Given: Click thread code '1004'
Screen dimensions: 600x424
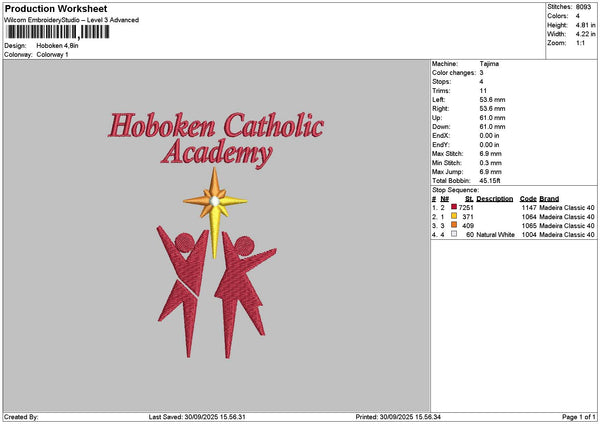Looking at the screenshot, I should tap(529, 235).
